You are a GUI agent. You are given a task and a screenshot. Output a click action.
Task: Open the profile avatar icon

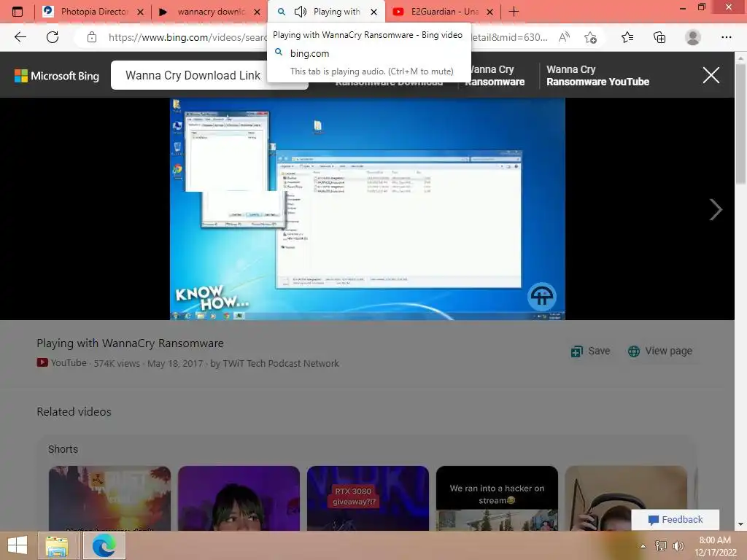click(693, 37)
